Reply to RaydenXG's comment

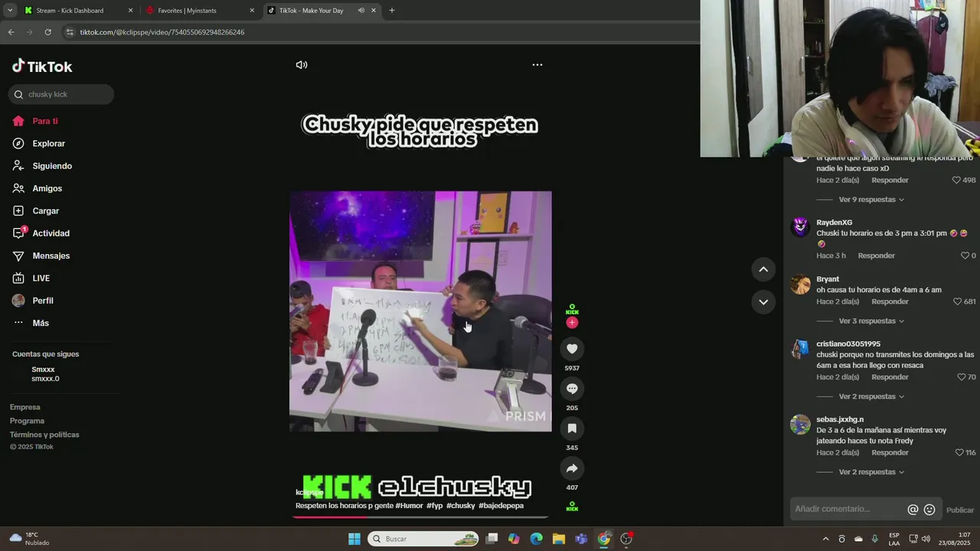point(876,256)
